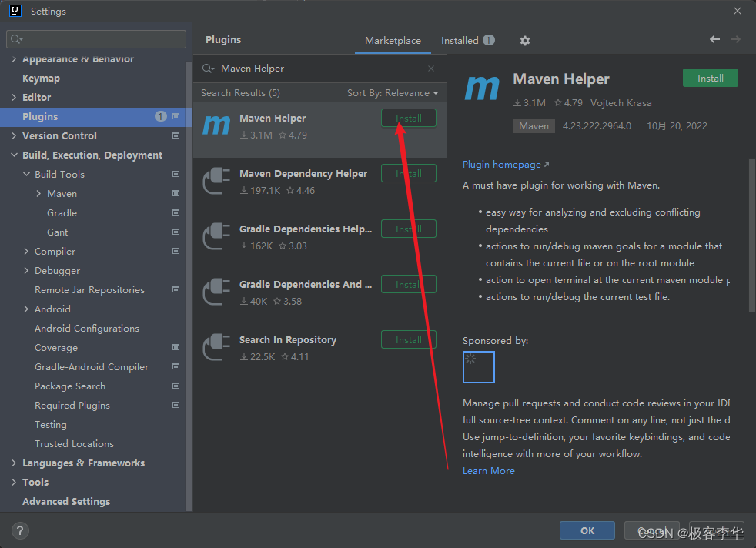Screen dimensions: 756x548
Task: Focus the settings search field
Action: [x=96, y=39]
